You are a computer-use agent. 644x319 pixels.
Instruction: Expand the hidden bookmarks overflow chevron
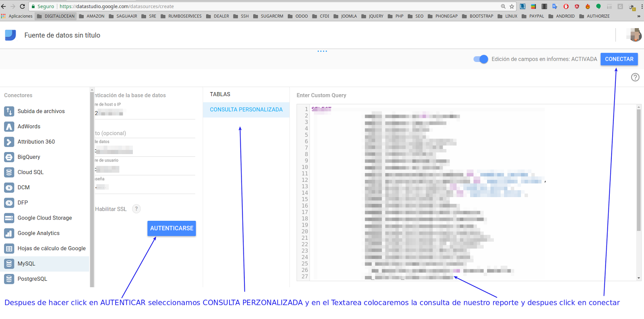click(639, 16)
